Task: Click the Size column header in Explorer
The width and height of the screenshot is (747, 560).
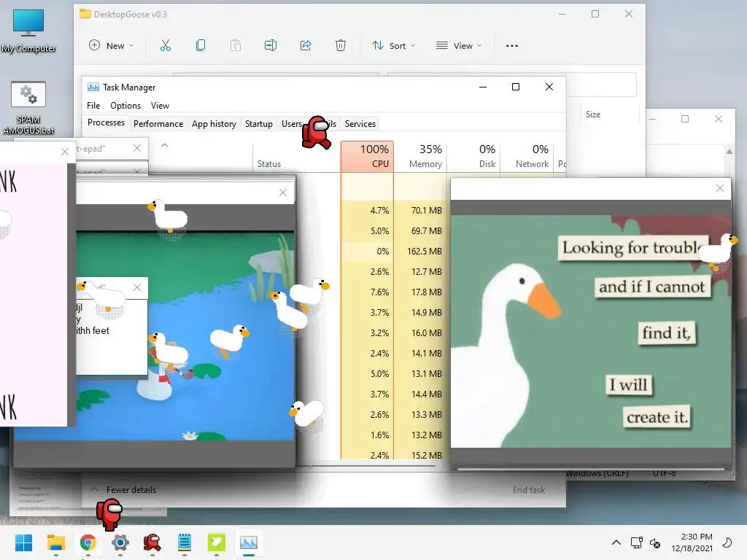Action: point(592,114)
